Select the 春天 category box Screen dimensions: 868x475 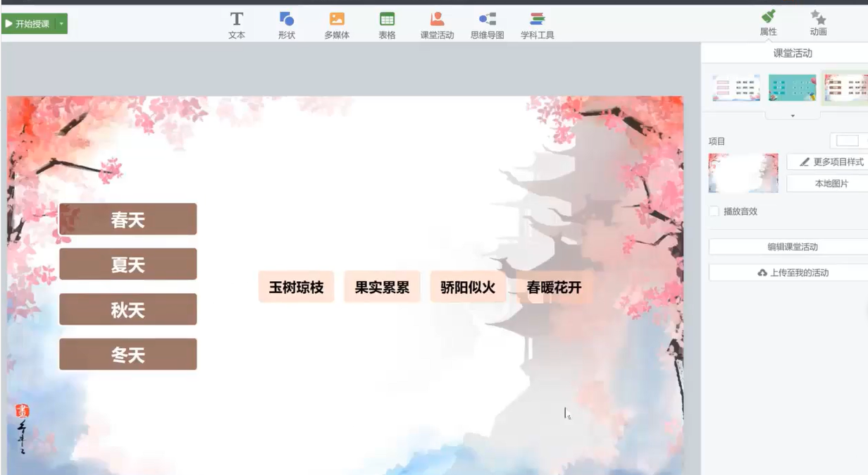128,219
